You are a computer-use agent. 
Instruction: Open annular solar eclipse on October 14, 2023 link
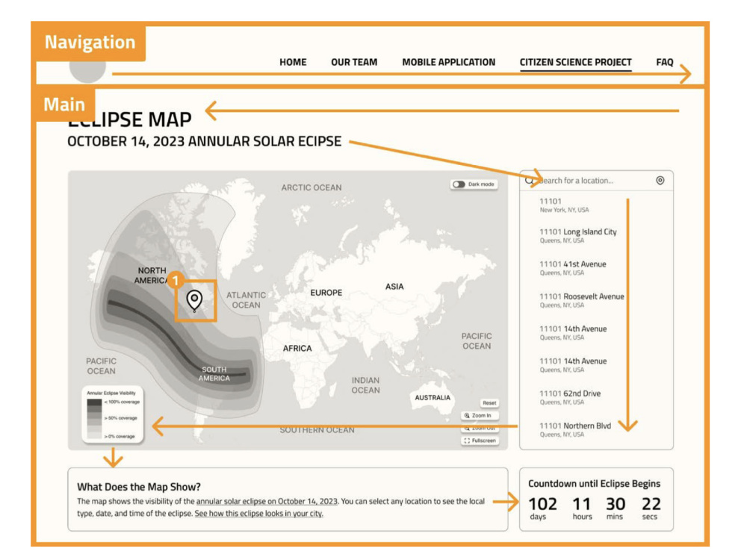coord(267,502)
